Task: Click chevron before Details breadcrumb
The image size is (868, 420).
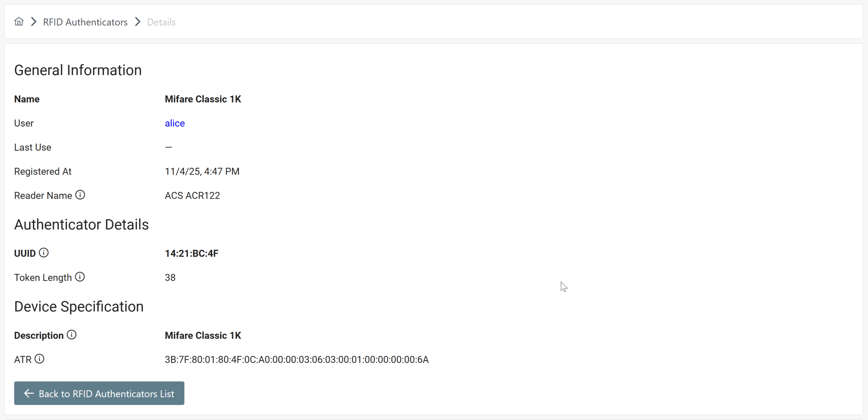Action: click(138, 22)
